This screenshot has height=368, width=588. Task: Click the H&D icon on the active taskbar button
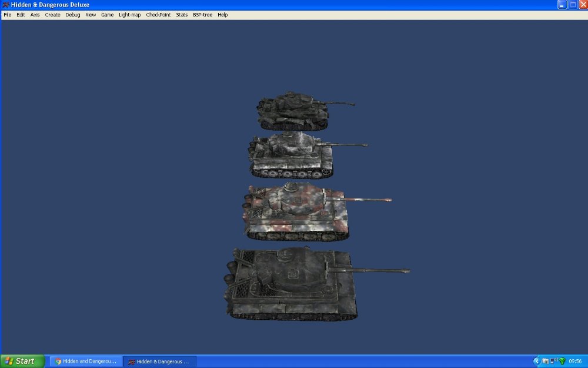point(131,361)
